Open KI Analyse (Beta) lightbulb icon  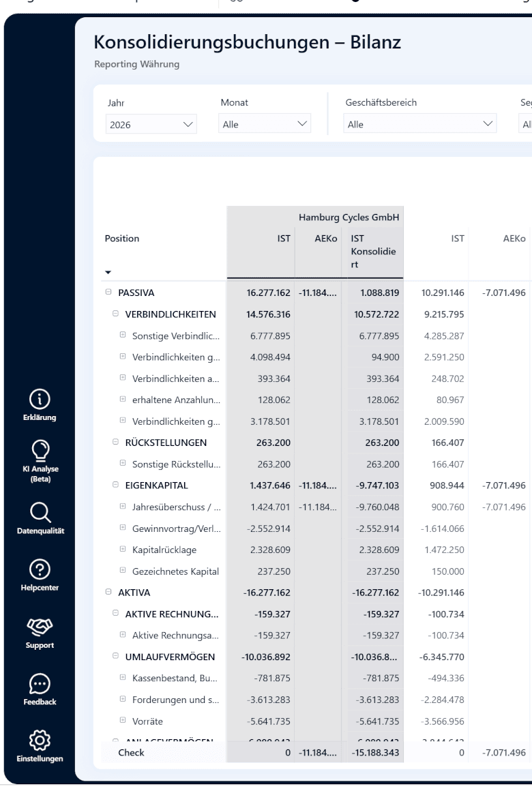[40, 451]
